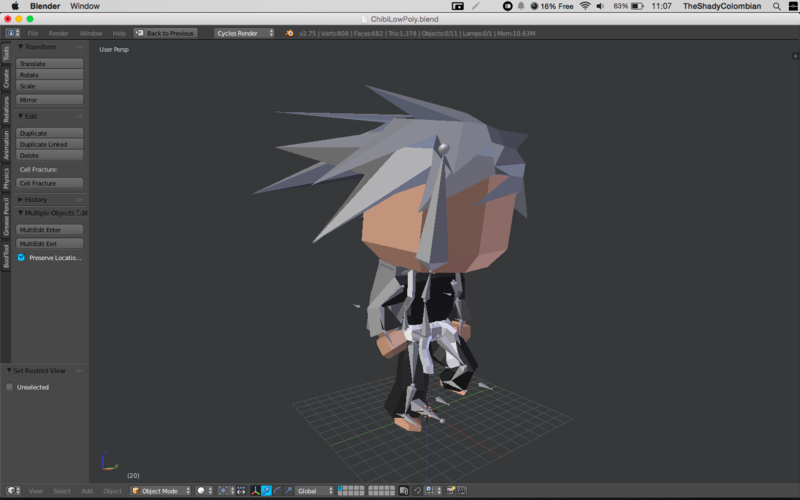Enable the scale manipulator icon
This screenshot has height=500, width=800.
(288, 490)
